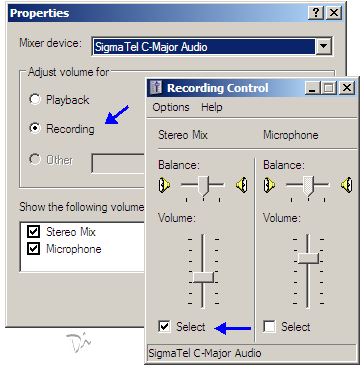Click Stereo Mix left balance speaker icon
The image size is (363, 370).
(x=165, y=184)
